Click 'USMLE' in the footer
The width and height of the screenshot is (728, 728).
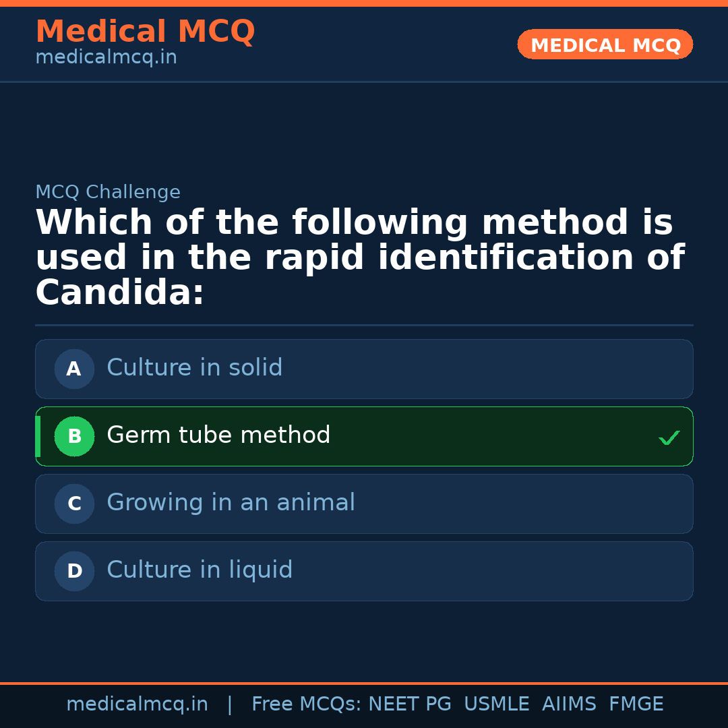[x=496, y=704]
